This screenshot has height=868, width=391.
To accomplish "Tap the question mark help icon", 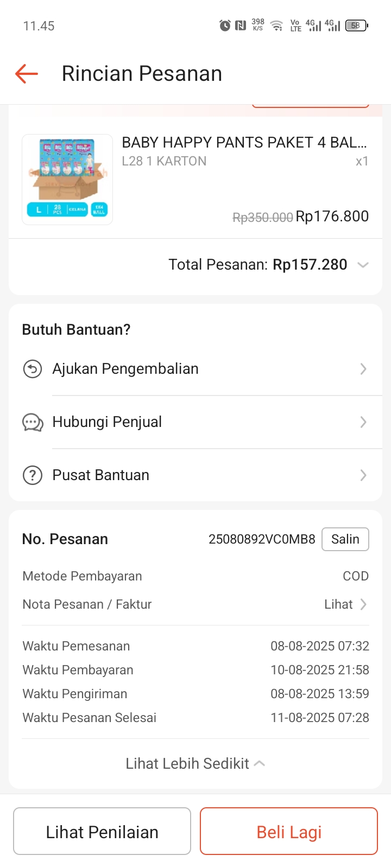I will (x=33, y=476).
